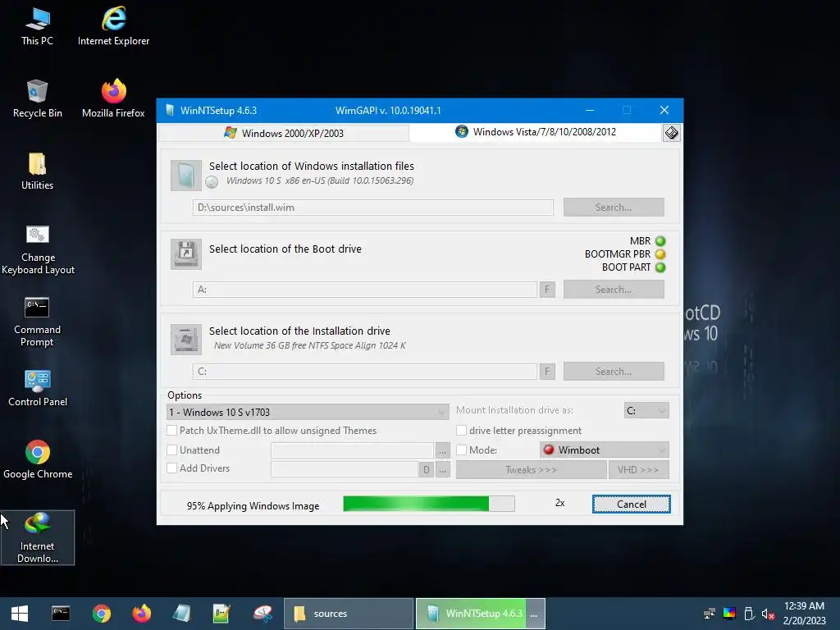Click the D button beside Add Drivers field
The height and width of the screenshot is (630, 840).
[427, 470]
